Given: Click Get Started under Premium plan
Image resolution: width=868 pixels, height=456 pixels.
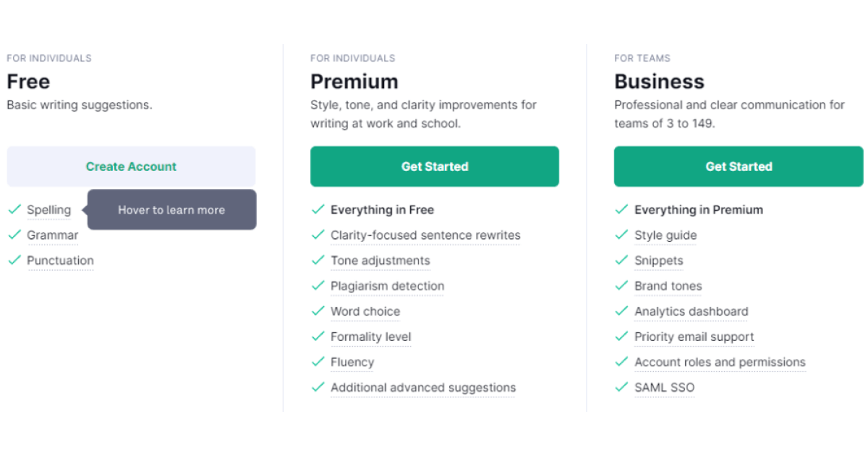Looking at the screenshot, I should [435, 166].
